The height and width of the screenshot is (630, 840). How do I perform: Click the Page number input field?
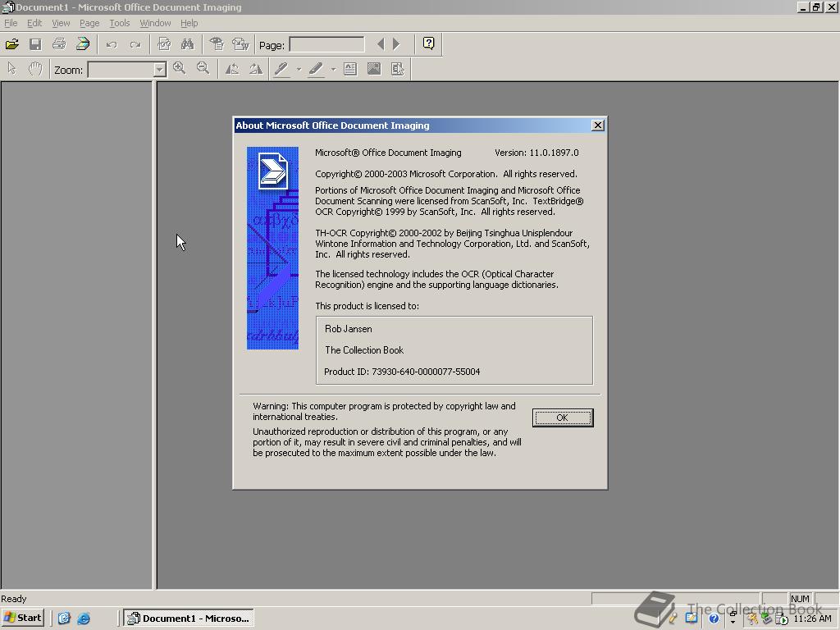point(326,44)
